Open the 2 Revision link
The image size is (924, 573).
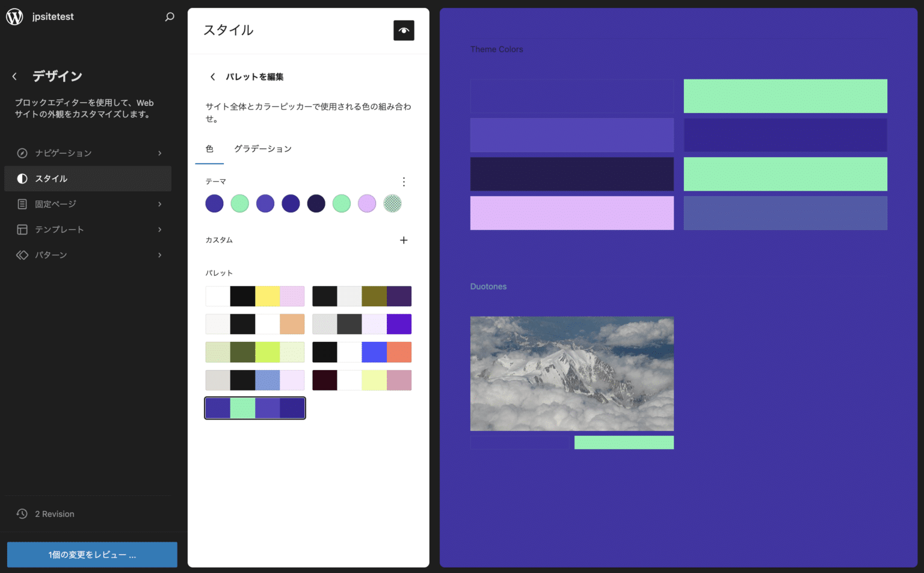(54, 514)
